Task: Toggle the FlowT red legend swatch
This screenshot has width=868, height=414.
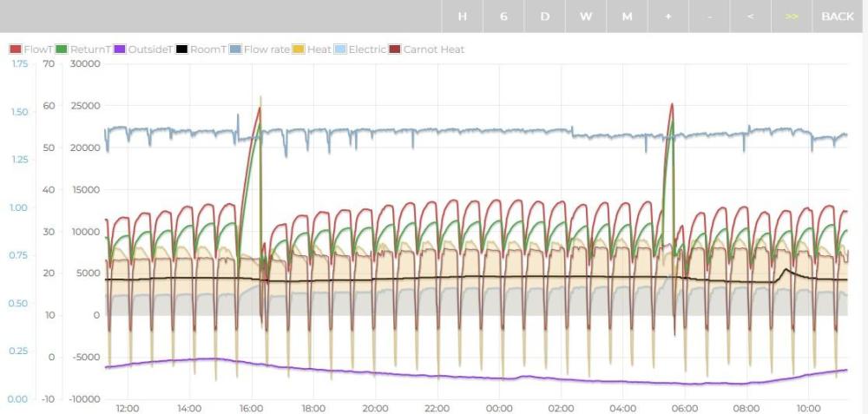Action: (x=16, y=49)
